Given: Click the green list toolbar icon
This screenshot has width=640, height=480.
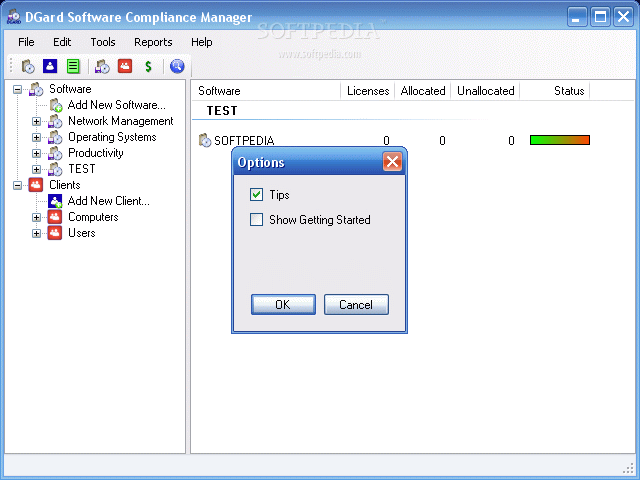Looking at the screenshot, I should 73,66.
